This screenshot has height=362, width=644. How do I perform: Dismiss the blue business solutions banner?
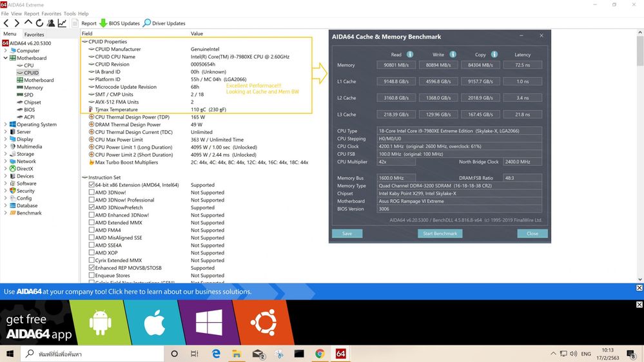coord(639,288)
